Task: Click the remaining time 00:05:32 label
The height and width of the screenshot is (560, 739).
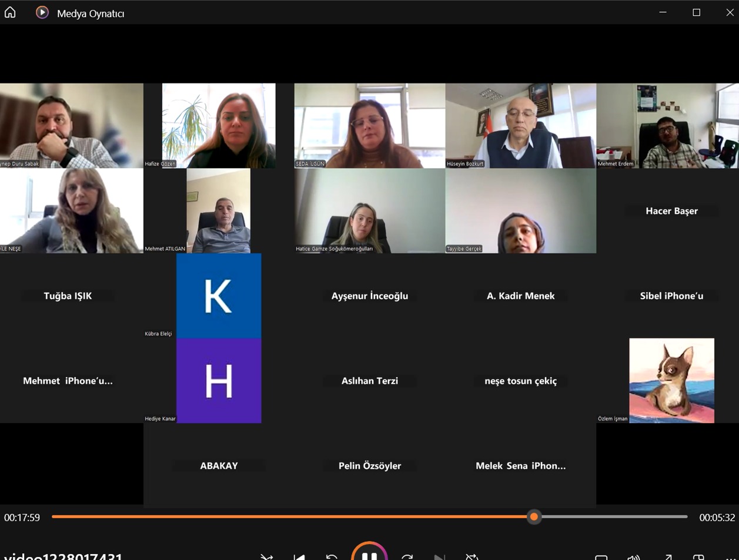Action: (x=717, y=518)
